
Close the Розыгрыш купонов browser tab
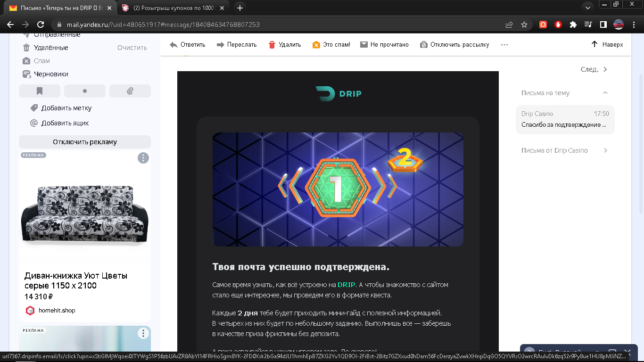point(223,8)
